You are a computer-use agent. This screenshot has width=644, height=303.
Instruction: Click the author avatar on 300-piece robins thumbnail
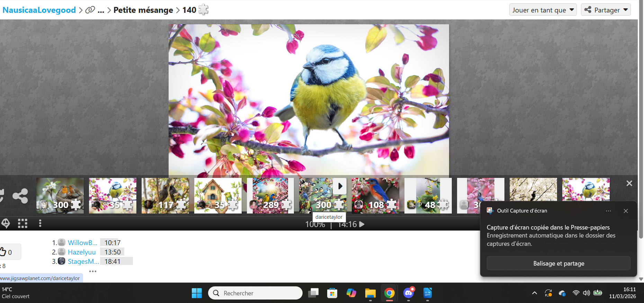click(44, 205)
